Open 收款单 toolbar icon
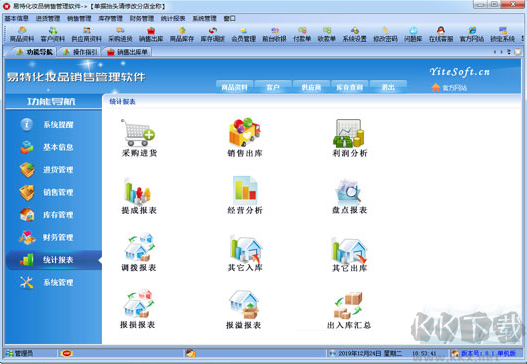527x364 pixels. tap(327, 34)
